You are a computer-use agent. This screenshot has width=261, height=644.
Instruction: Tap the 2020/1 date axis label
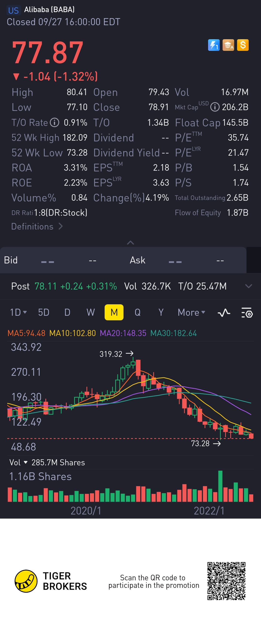[86, 511]
